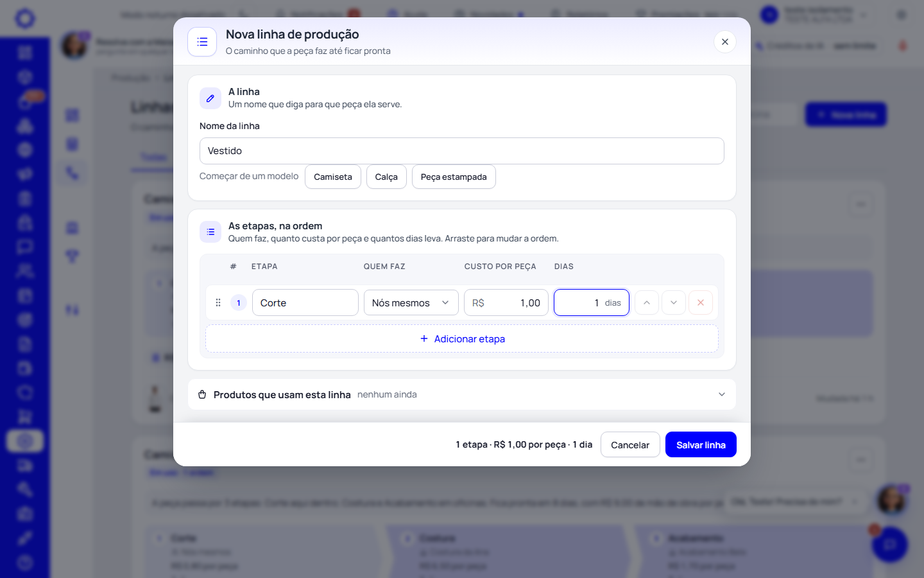Click the R$ 1,00 cost per piece field

(506, 302)
